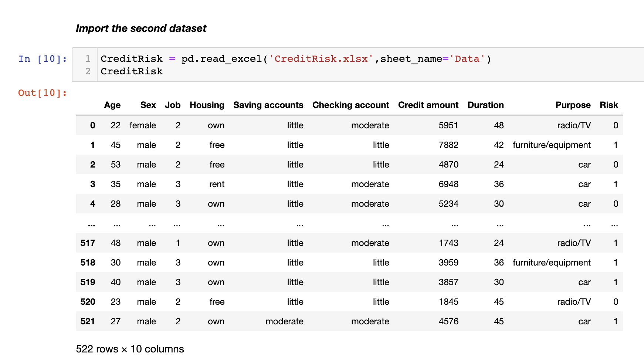Click the Purpose column header
644x358 pixels.
tap(573, 105)
